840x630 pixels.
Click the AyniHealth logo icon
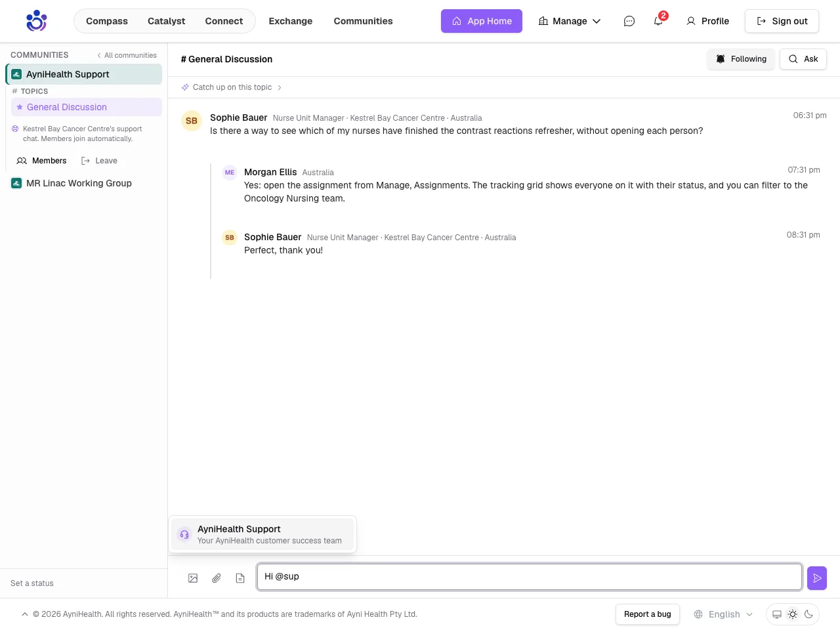[x=36, y=21]
